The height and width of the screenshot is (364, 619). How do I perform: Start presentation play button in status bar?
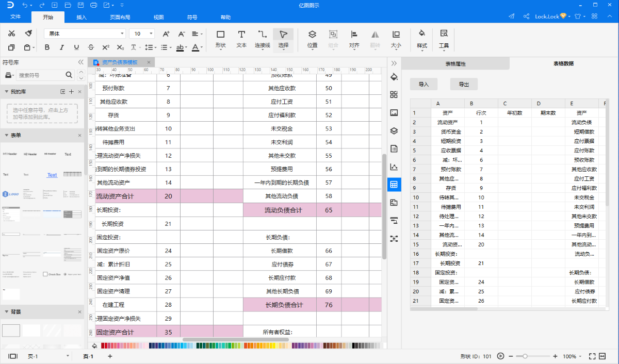tap(500, 356)
